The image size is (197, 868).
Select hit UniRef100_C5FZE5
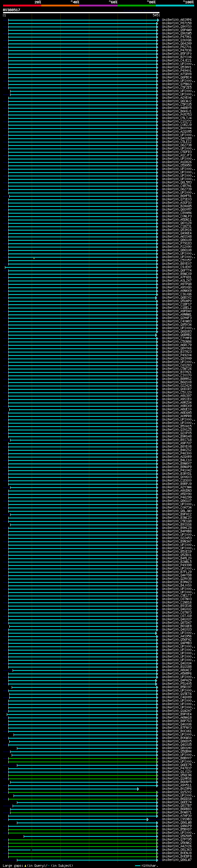[177, 88]
